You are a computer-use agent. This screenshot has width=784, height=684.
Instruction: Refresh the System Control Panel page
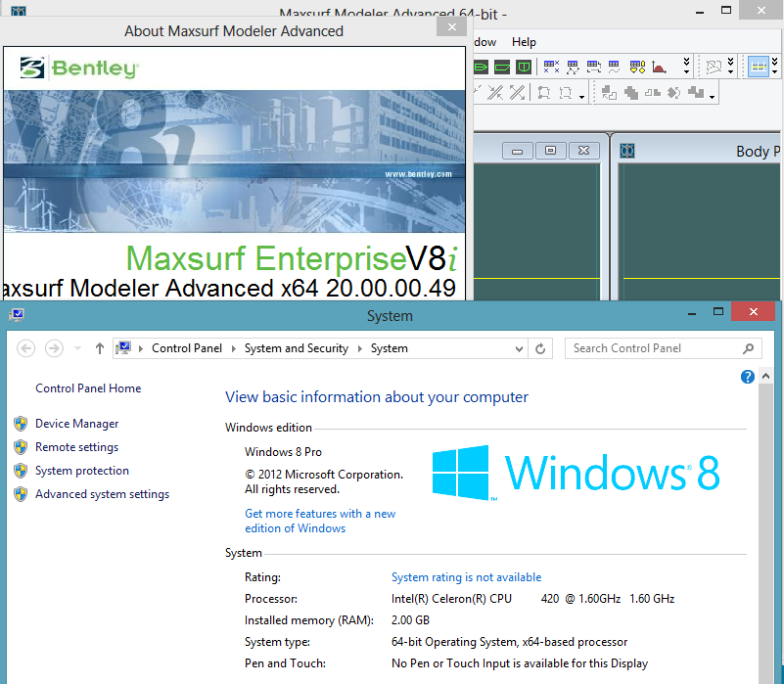coord(540,348)
